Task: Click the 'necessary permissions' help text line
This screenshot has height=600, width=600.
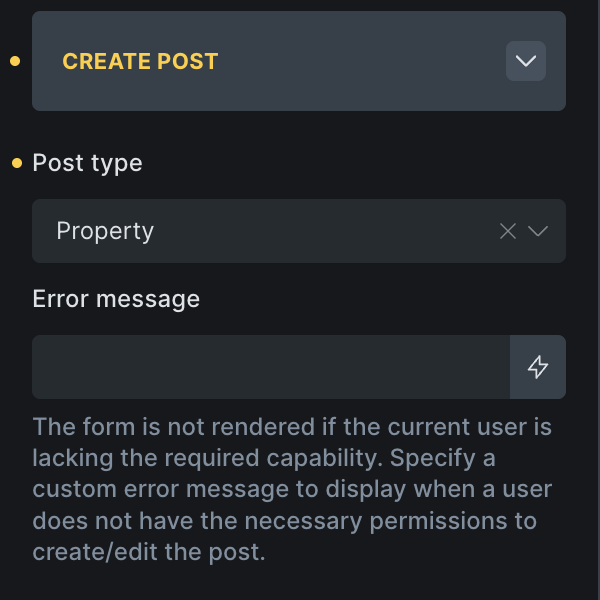Action: [284, 521]
